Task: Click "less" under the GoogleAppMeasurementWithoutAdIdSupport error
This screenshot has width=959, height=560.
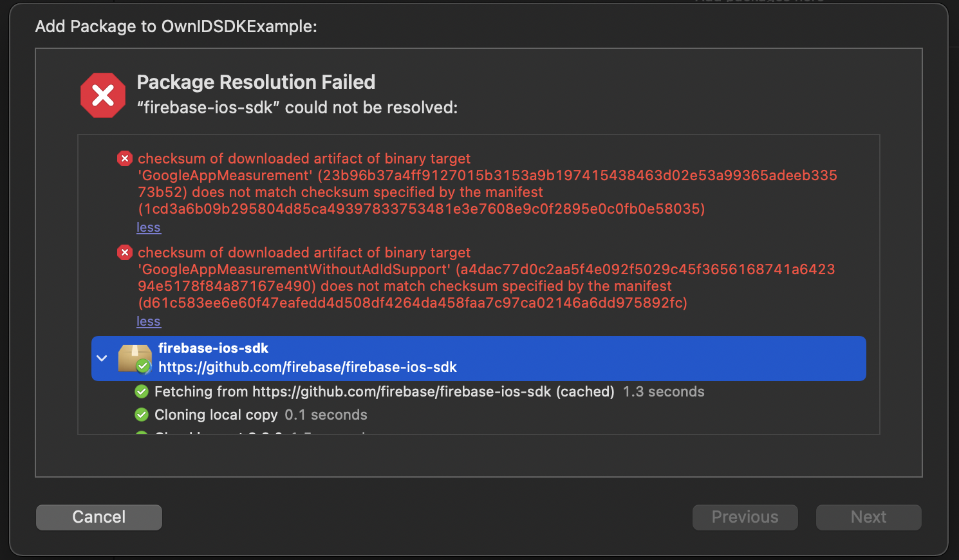Action: point(149,321)
